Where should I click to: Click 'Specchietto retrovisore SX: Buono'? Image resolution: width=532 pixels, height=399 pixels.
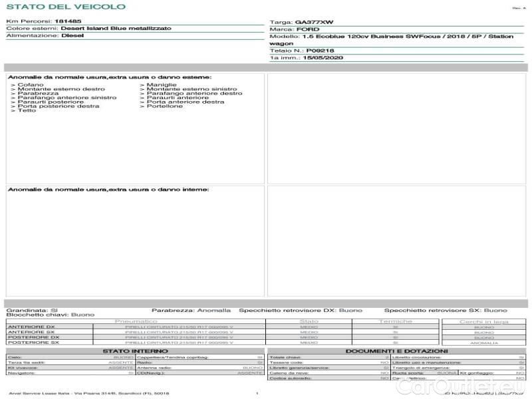[x=446, y=311]
